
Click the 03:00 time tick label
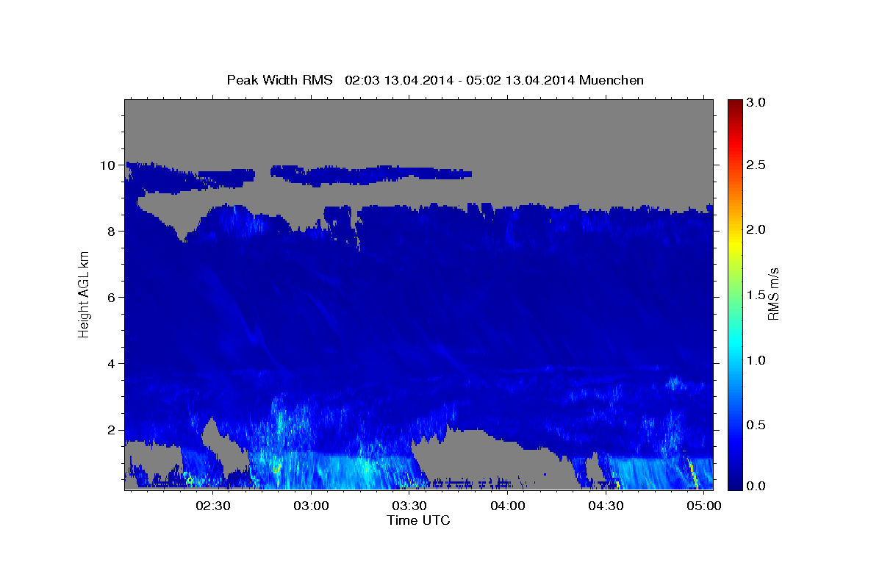pos(311,506)
